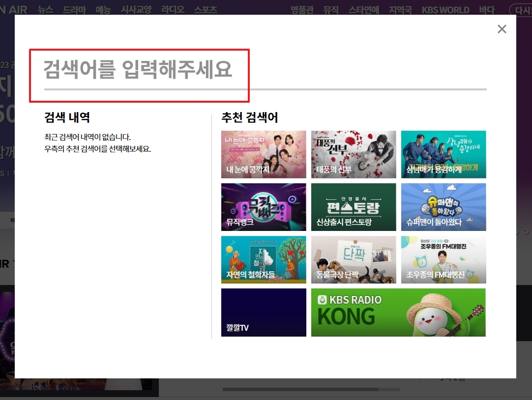The width and height of the screenshot is (532, 400).
Task: Open the 조우종의 FM대행진 thumbnail
Action: [x=443, y=259]
